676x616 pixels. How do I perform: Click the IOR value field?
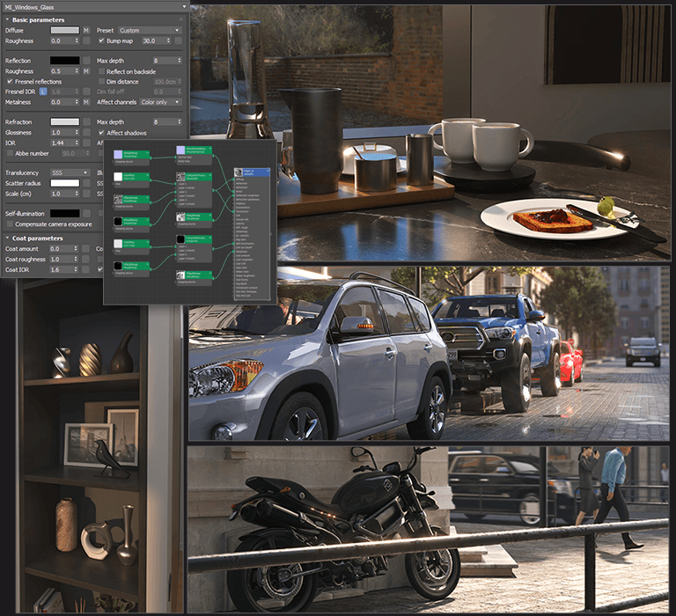click(x=62, y=143)
